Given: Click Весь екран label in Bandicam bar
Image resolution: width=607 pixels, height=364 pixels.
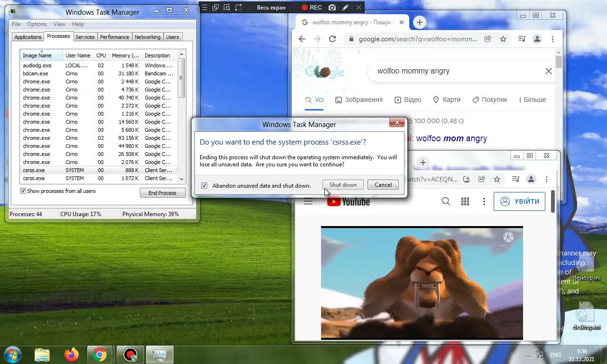Looking at the screenshot, I should (x=271, y=7).
